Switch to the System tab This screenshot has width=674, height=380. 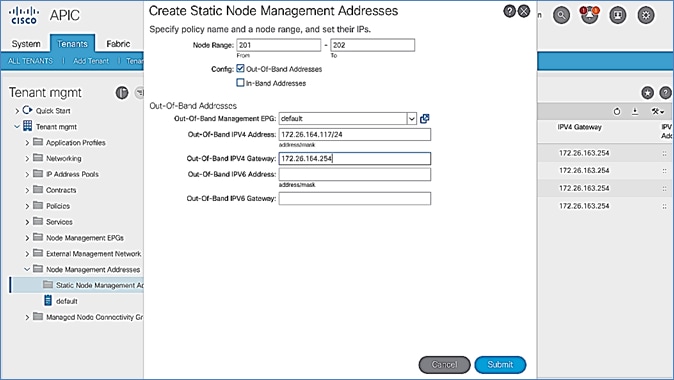click(26, 44)
